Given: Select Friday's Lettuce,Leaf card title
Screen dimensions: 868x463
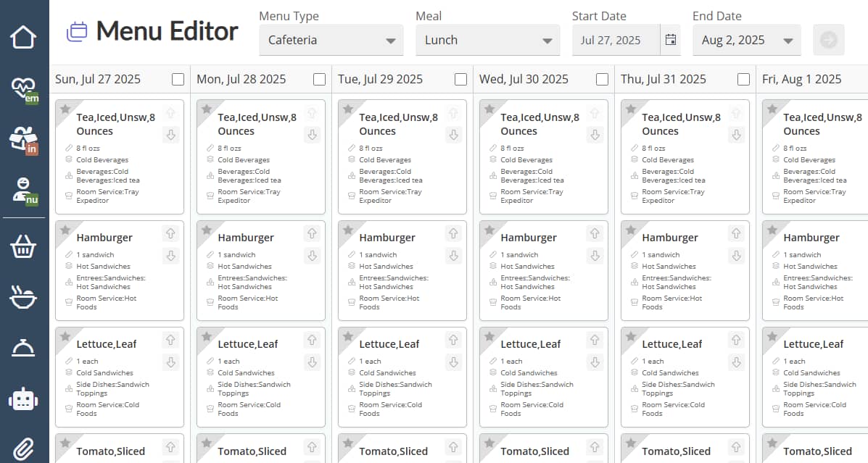Looking at the screenshot, I should 813,344.
